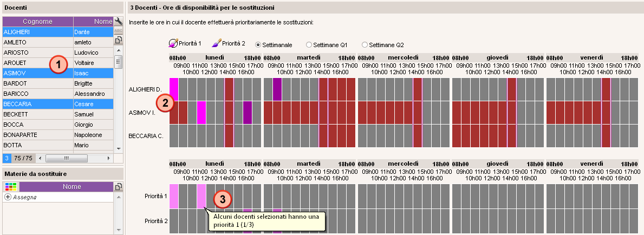Click the ABC icon beside teacher list
Image resolution: width=644 pixels, height=235 pixels.
(x=118, y=31)
